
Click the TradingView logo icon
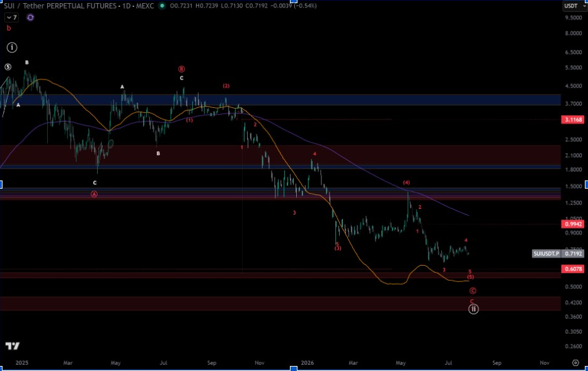pyautogui.click(x=13, y=346)
